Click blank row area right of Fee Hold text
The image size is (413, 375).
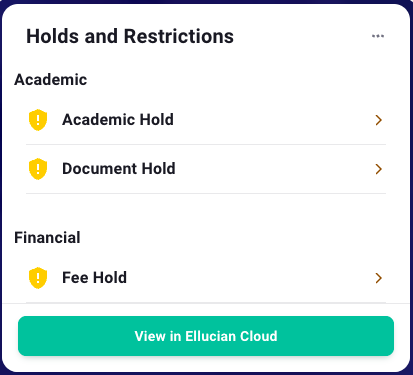pyautogui.click(x=250, y=278)
